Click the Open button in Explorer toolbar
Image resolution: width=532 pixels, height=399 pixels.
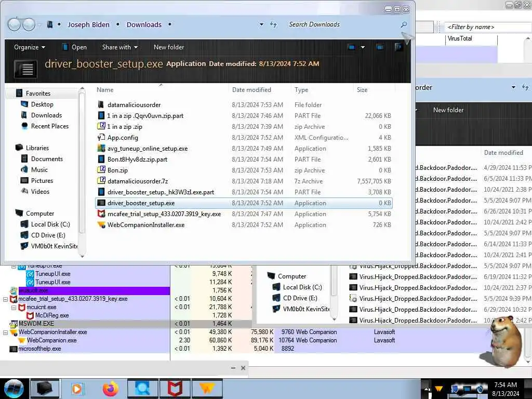tap(75, 47)
